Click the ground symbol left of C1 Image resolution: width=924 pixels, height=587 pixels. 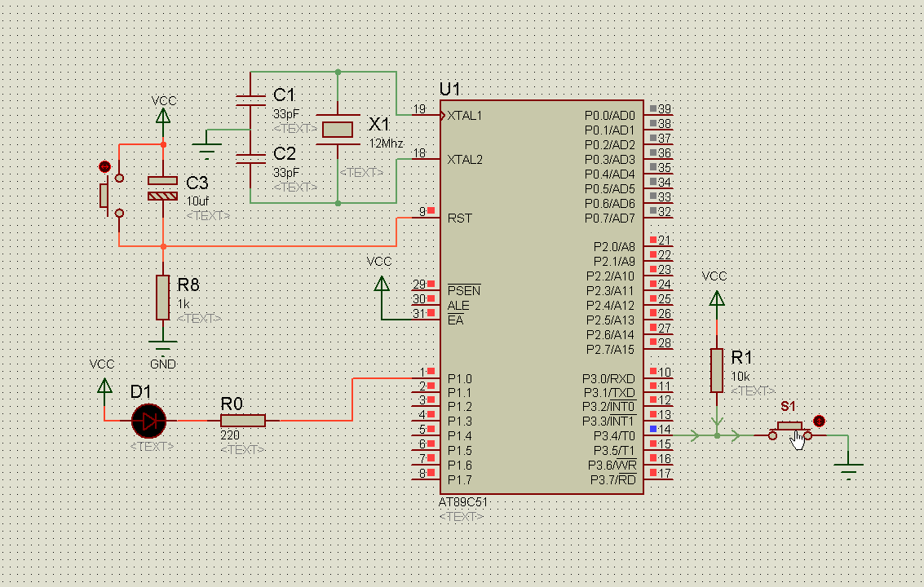[x=206, y=150]
